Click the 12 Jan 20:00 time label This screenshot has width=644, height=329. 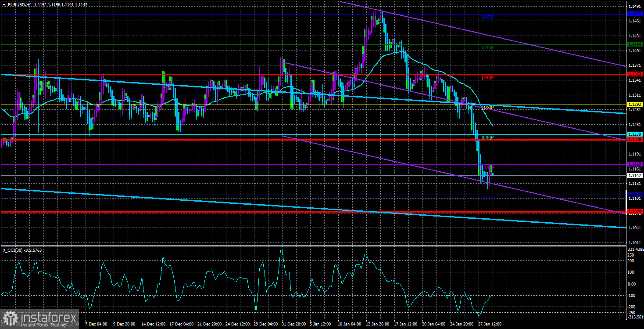point(377,324)
